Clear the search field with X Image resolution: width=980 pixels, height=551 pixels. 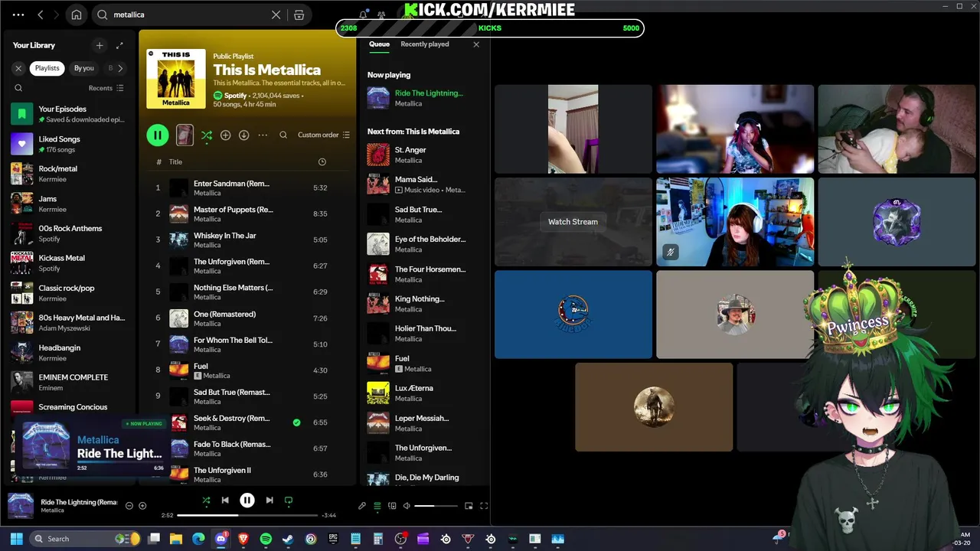(x=276, y=15)
